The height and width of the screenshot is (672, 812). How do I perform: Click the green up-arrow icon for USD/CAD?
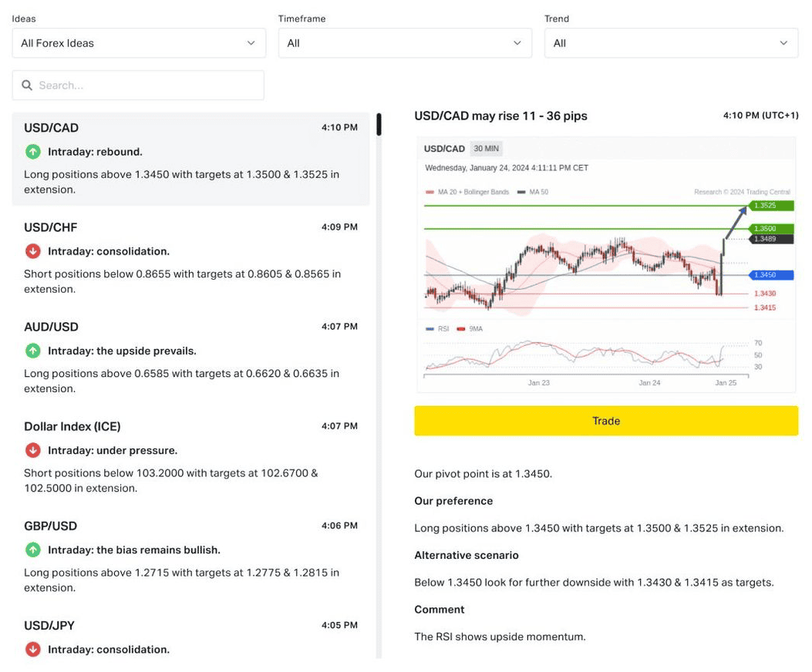[x=33, y=152]
